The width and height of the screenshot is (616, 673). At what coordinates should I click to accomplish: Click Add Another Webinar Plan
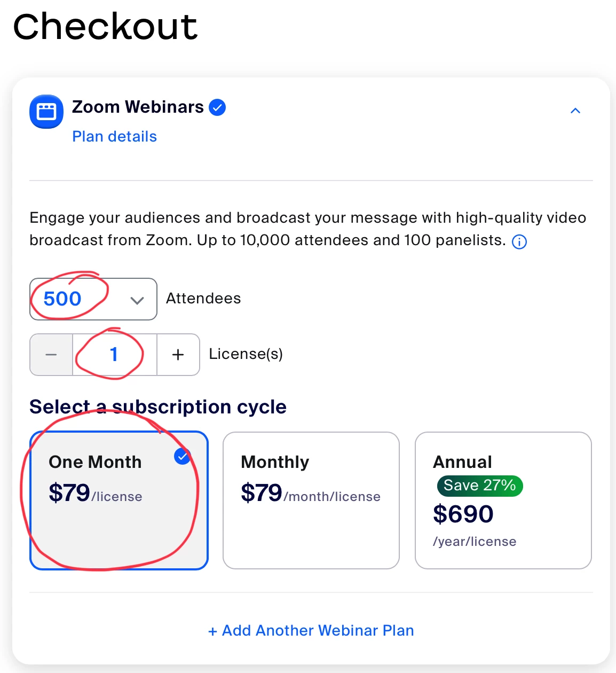(311, 631)
